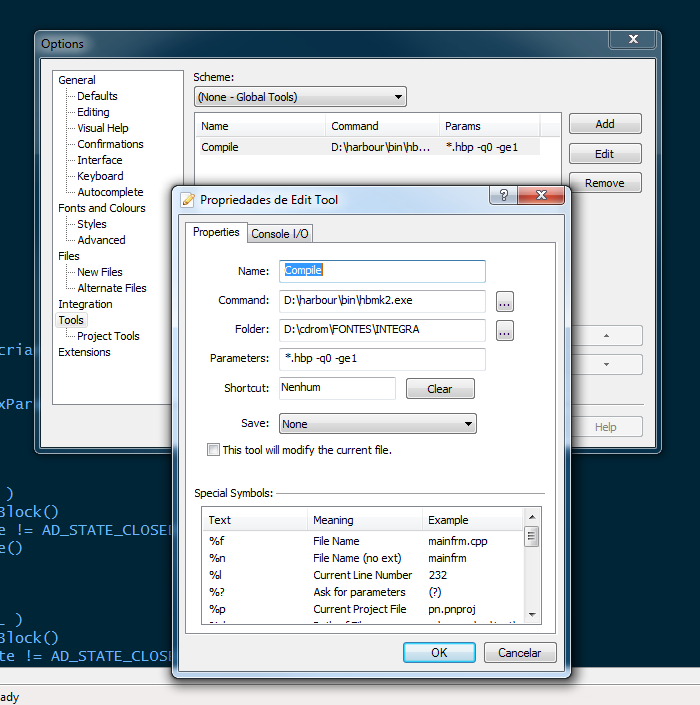Select the Properties tab
Image resolution: width=700 pixels, height=705 pixels.
tap(216, 232)
